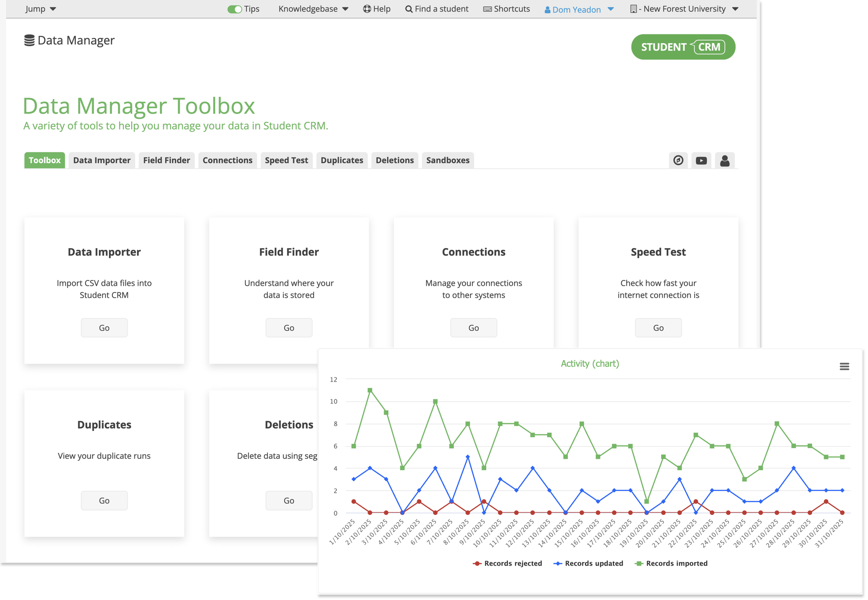Viewport: 868px width, 600px height.
Task: Toggle Records rejected legend series
Action: 507,563
